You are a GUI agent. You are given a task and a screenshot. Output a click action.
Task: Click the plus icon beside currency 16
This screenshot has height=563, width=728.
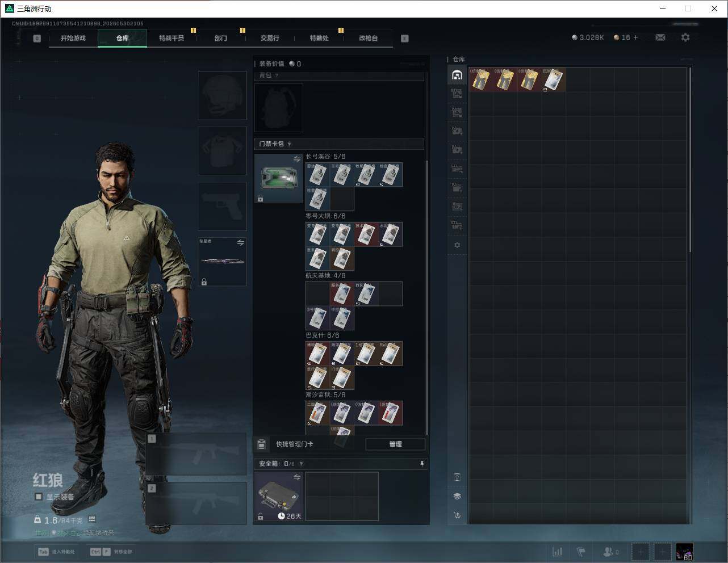coord(635,37)
